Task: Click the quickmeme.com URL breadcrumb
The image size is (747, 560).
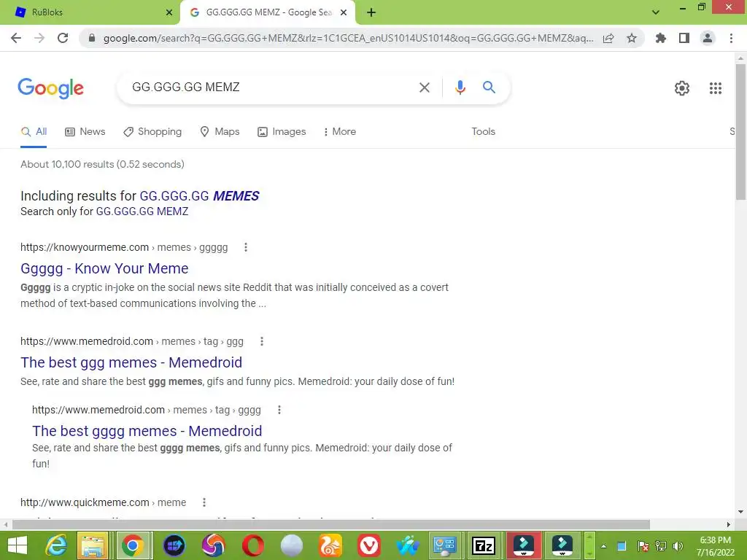Action: point(103,502)
